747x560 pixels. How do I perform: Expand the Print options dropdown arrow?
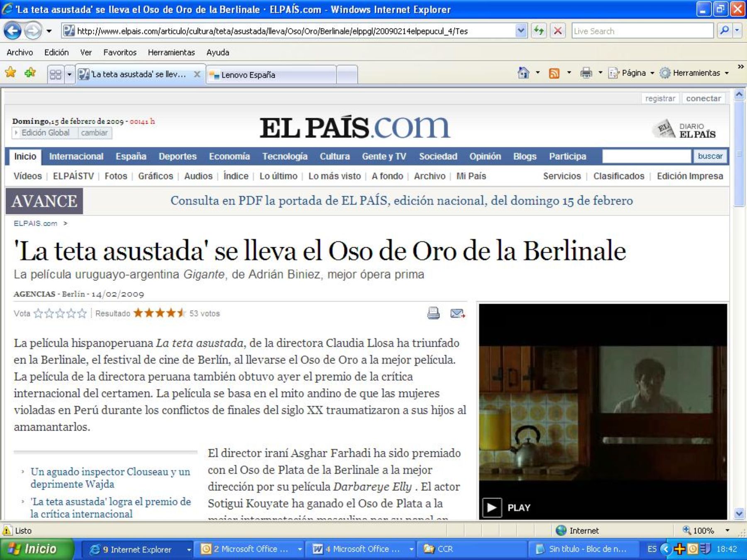(x=600, y=73)
